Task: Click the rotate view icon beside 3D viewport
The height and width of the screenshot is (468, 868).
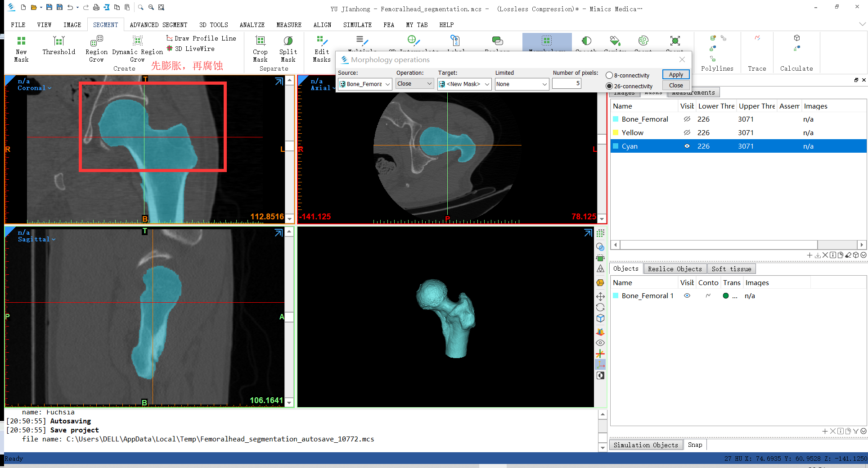Action: [x=600, y=308]
